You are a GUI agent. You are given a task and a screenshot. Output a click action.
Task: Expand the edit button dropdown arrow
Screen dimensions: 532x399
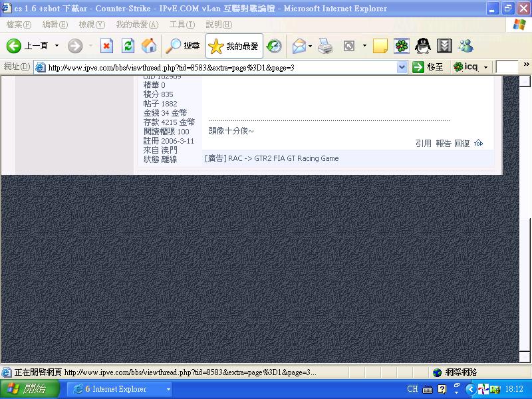pos(364,45)
